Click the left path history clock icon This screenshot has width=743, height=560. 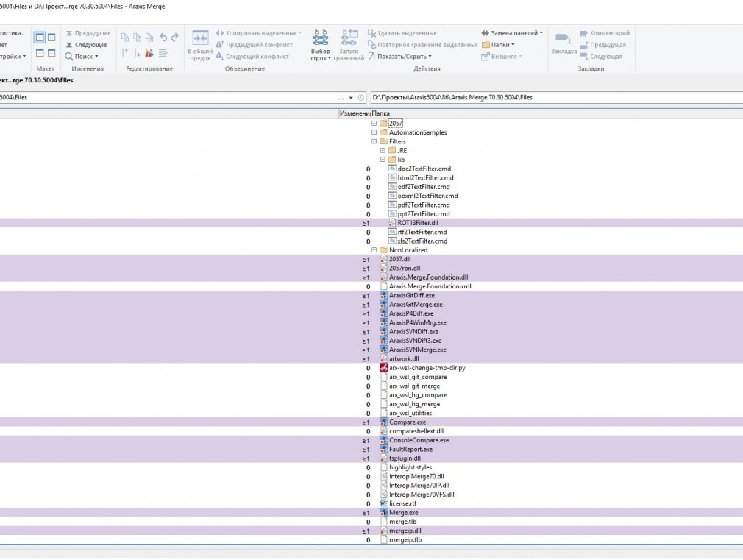[360, 98]
